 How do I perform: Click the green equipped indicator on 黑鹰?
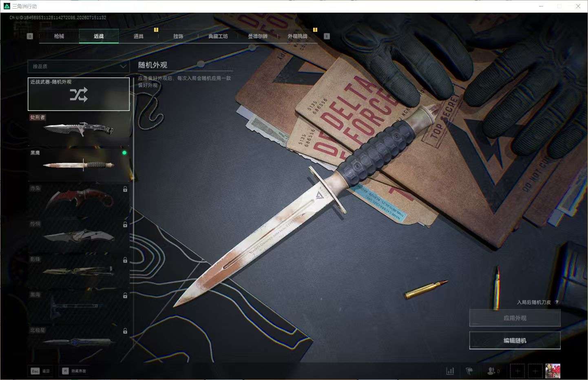124,153
